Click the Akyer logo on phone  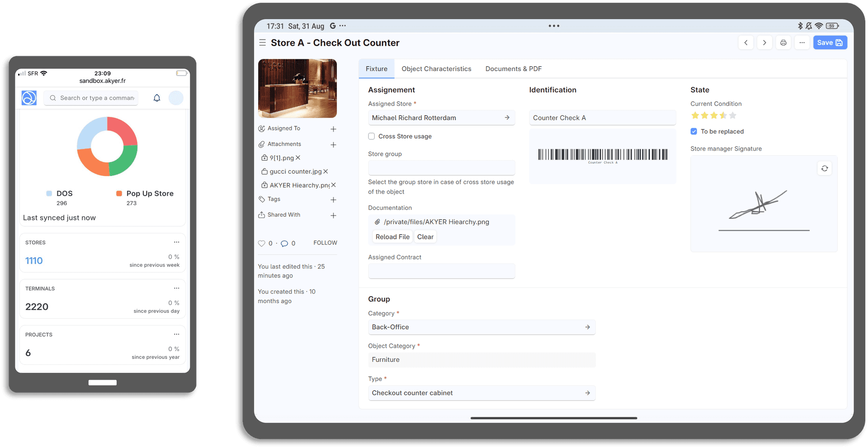pyautogui.click(x=29, y=98)
